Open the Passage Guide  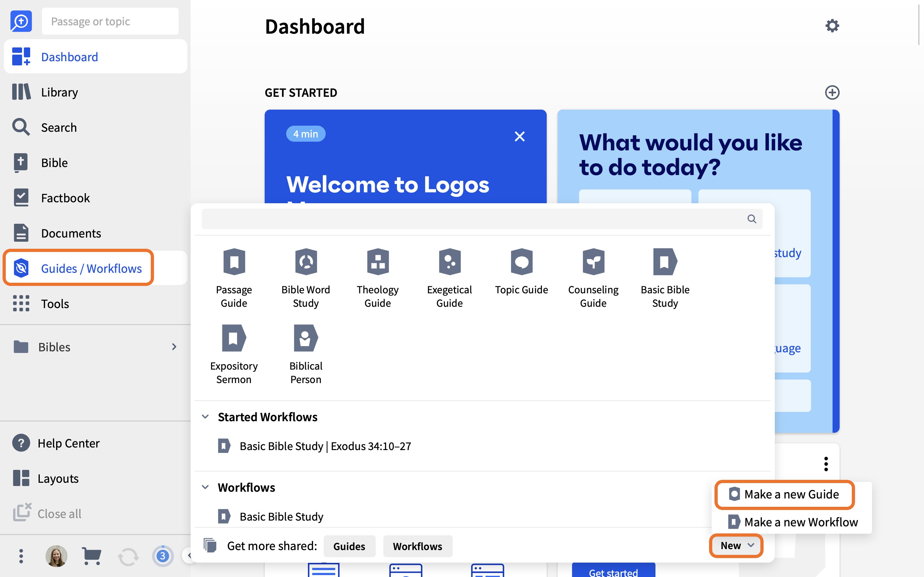234,278
